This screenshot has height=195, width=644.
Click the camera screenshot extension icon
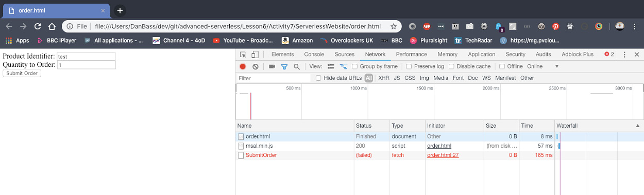coord(470,26)
